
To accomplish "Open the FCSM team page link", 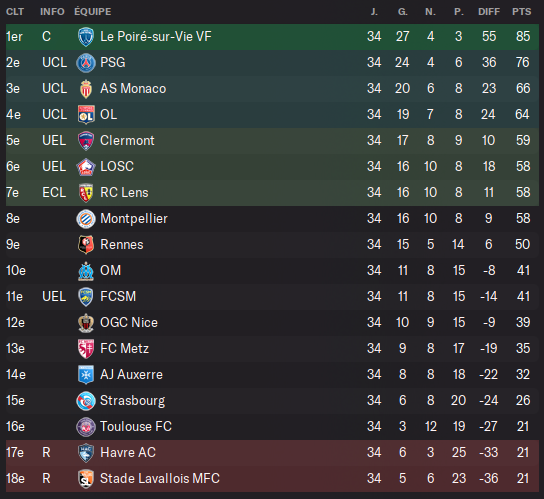I will pos(118,297).
